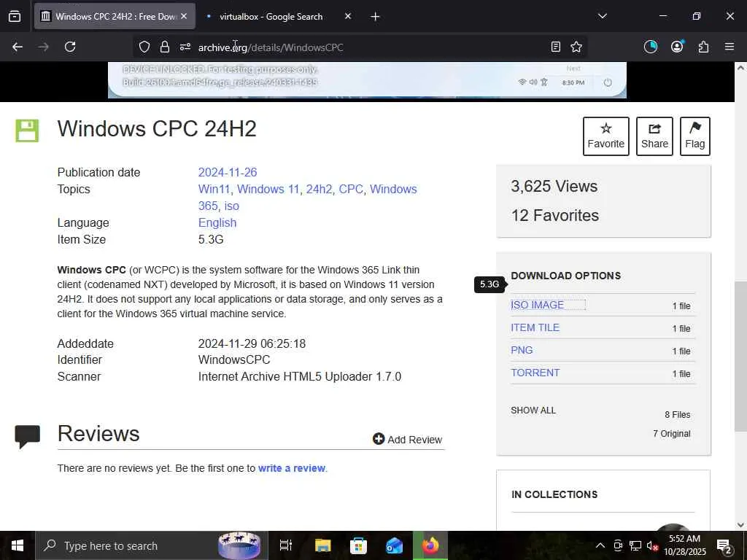
Task: Open the 24h2 topic link
Action: point(319,189)
